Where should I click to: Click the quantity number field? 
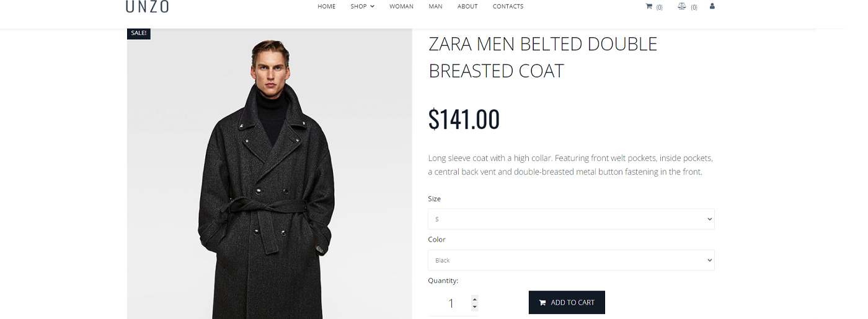pos(451,304)
